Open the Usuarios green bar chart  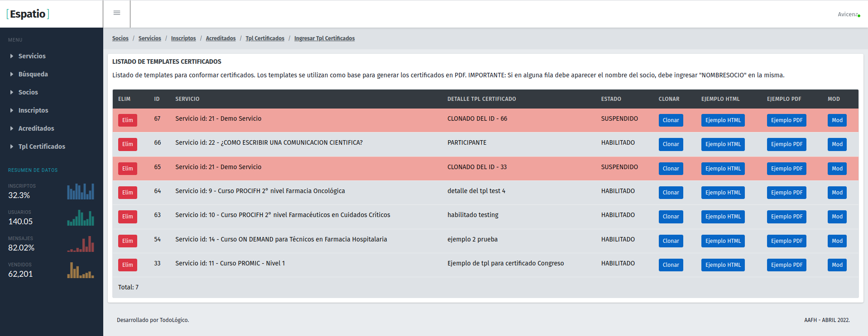point(81,218)
